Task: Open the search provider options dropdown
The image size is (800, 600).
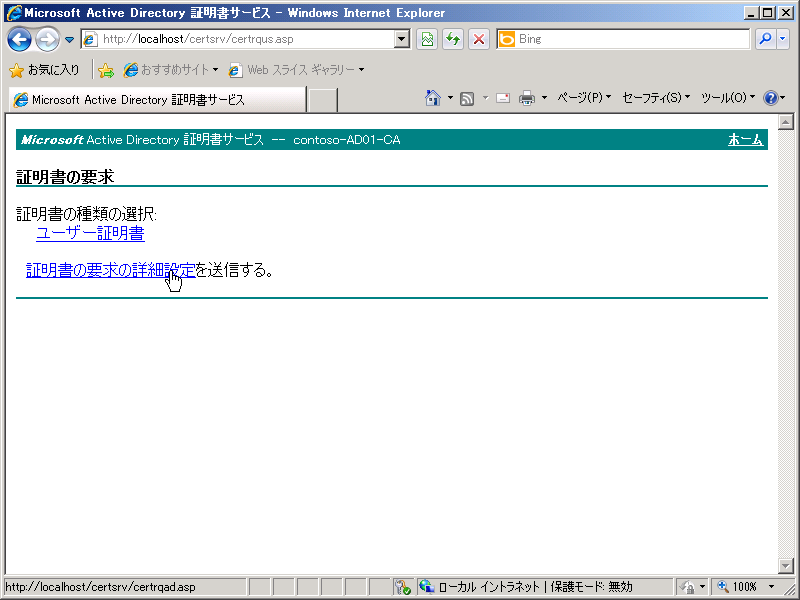Action: (x=783, y=39)
